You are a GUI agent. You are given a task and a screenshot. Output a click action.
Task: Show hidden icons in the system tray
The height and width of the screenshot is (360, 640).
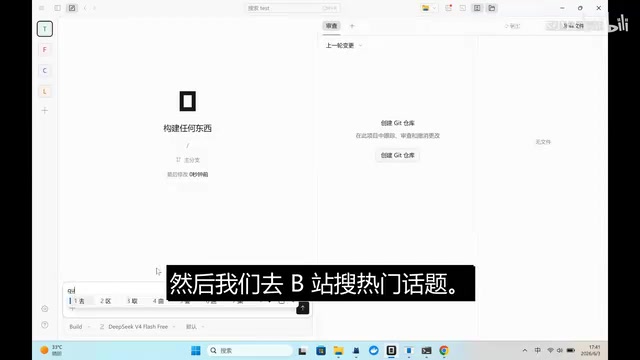(525, 351)
